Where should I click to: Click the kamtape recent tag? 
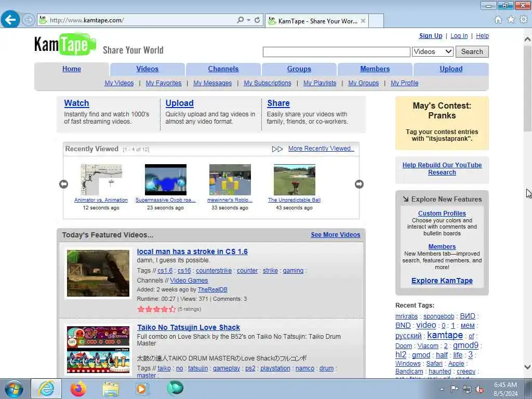445,336
